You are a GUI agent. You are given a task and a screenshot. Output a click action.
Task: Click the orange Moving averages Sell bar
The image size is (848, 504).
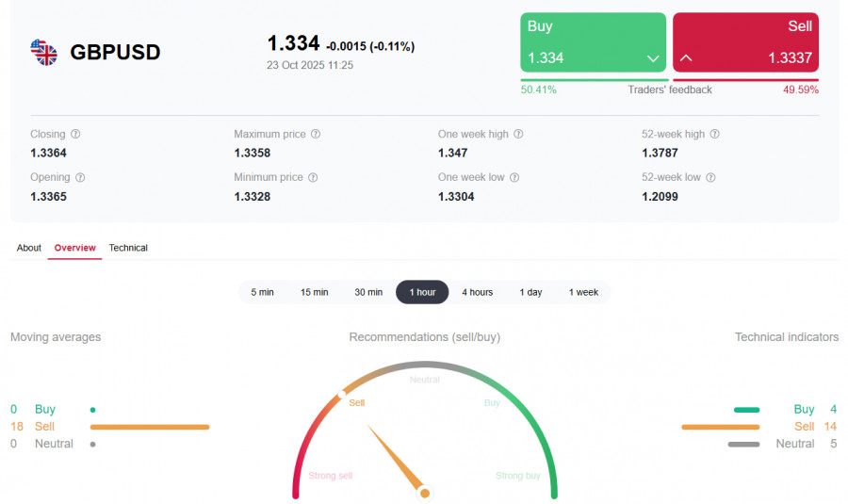tap(150, 427)
